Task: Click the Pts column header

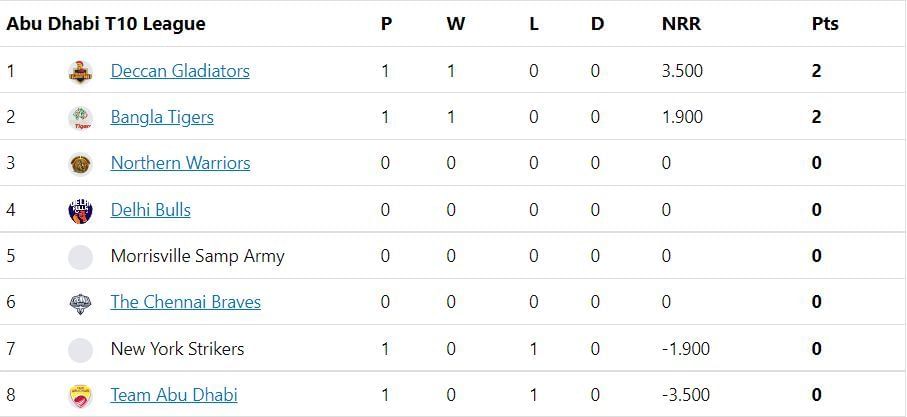Action: [x=825, y=24]
